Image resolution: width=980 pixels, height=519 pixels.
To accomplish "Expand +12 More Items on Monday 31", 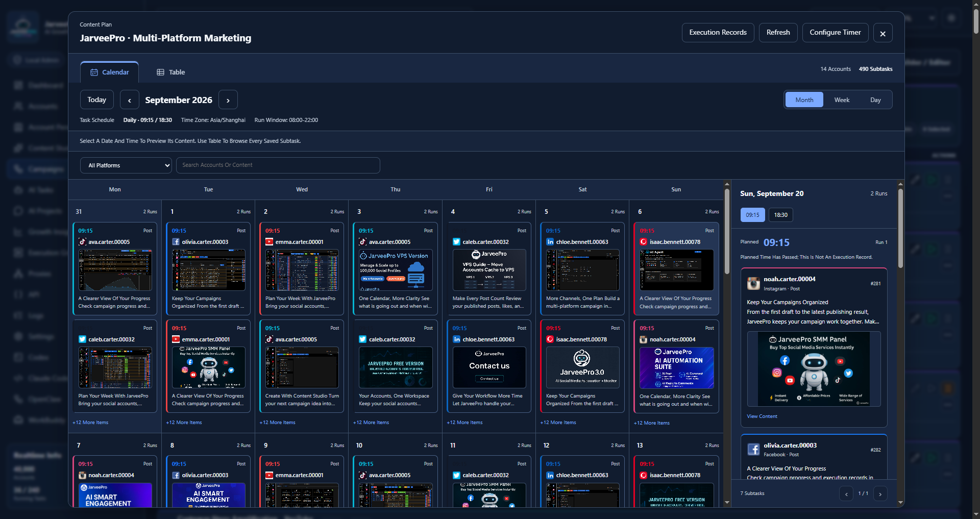I will pos(90,423).
